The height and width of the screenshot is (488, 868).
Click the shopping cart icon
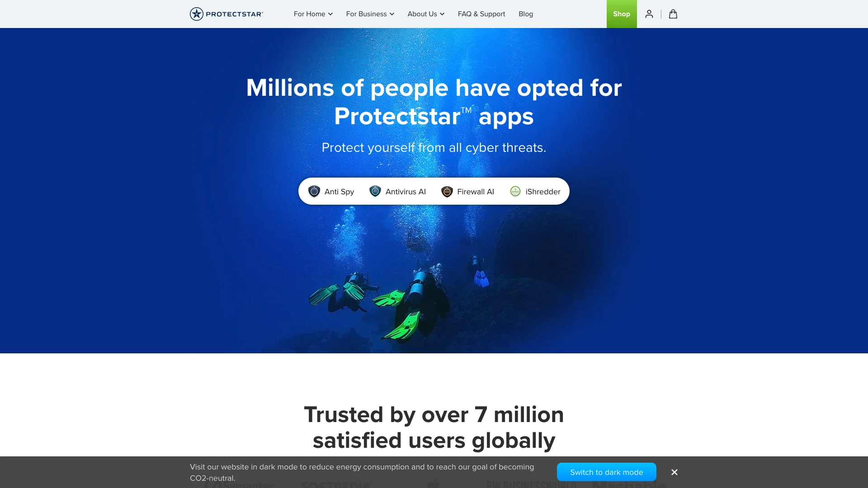672,14
